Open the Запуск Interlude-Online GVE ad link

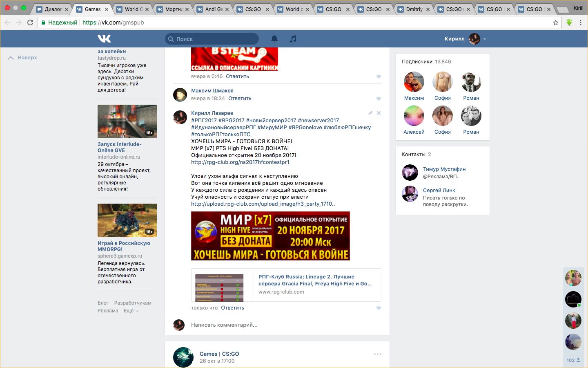(120, 147)
